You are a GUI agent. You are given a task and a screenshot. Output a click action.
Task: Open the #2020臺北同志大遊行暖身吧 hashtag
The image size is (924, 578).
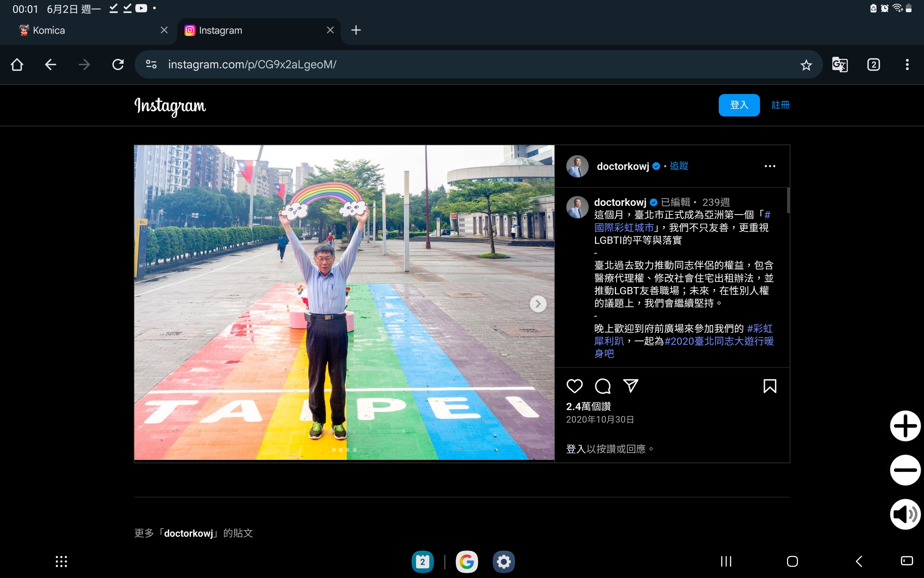[719, 341]
